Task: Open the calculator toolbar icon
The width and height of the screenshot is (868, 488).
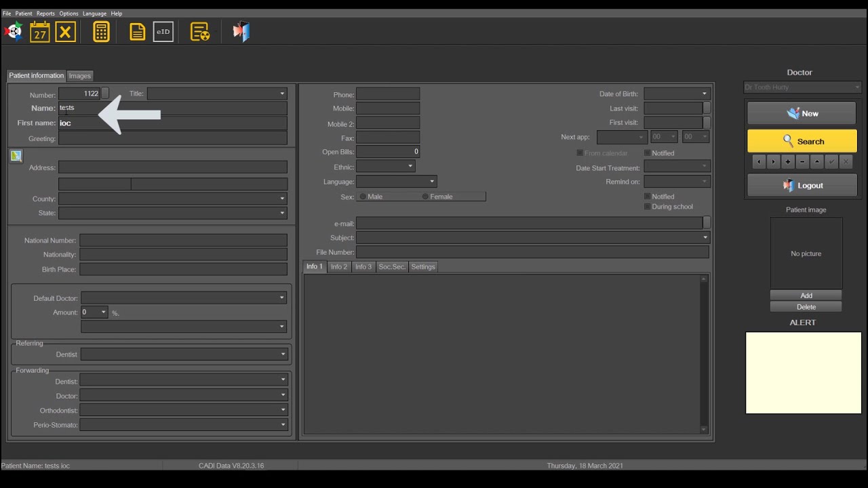Action: pos(101,32)
